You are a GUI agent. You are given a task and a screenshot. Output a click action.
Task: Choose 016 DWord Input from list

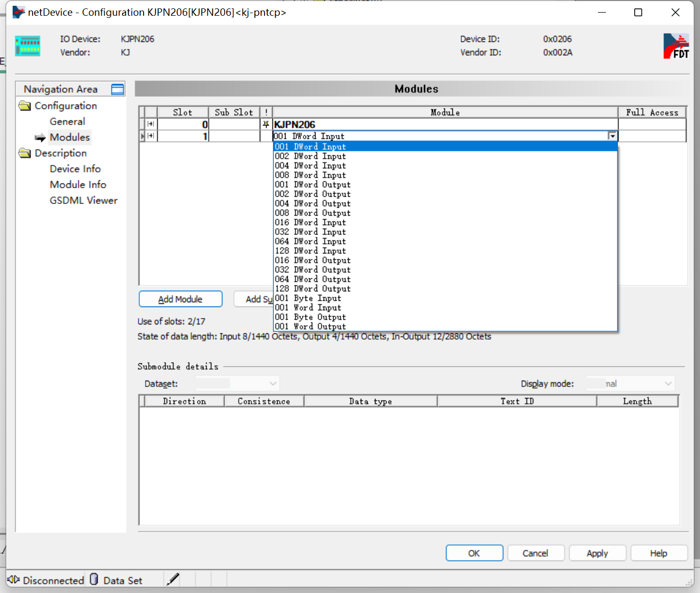click(445, 222)
